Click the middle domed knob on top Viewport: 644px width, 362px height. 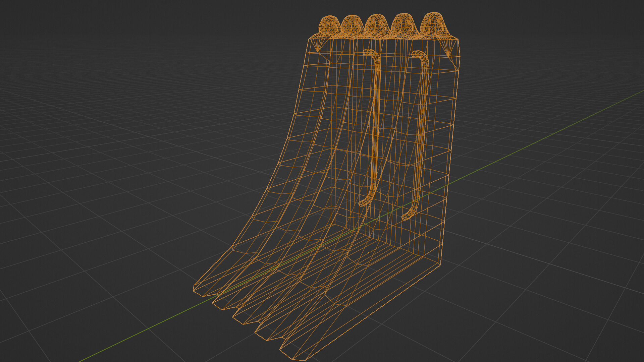(x=377, y=23)
